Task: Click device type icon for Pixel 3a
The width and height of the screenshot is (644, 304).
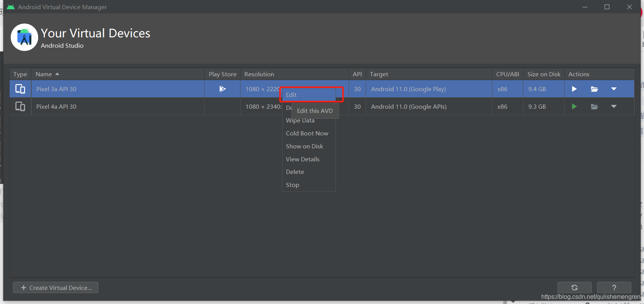Action: (20, 89)
